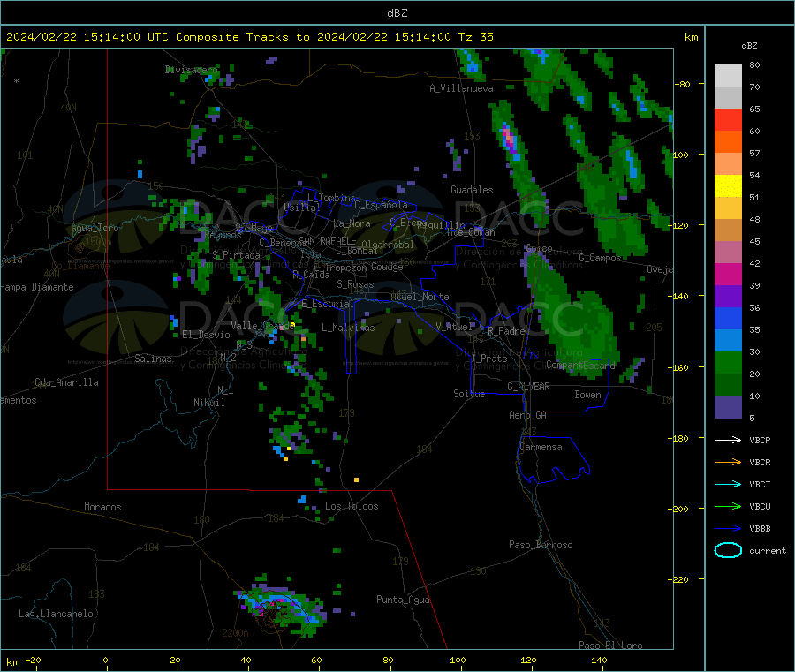Click the high-reflectivity storm cell near Punta_Agua

282,606
